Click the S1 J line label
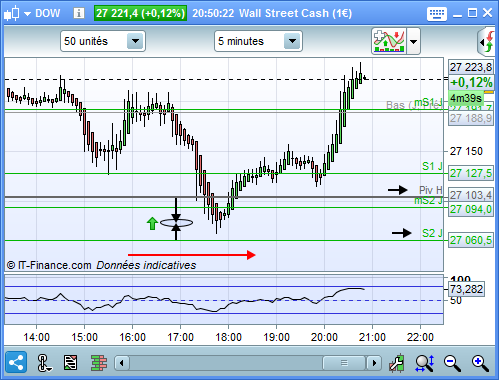The height and width of the screenshot is (380, 499). 432,166
